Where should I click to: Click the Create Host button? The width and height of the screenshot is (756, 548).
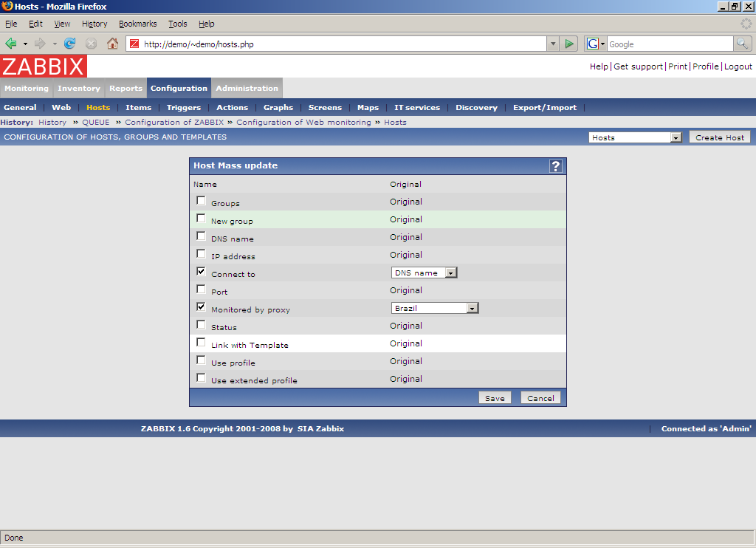[x=720, y=137]
